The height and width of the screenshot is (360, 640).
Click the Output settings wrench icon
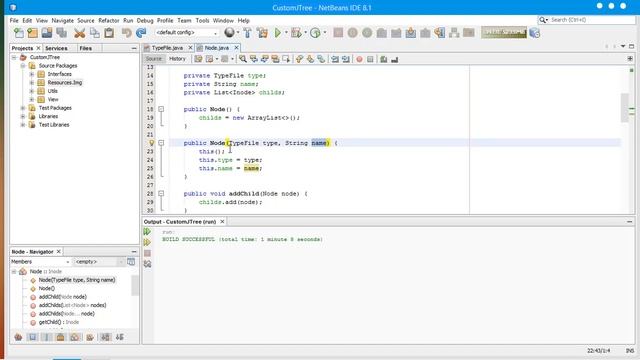[147, 264]
